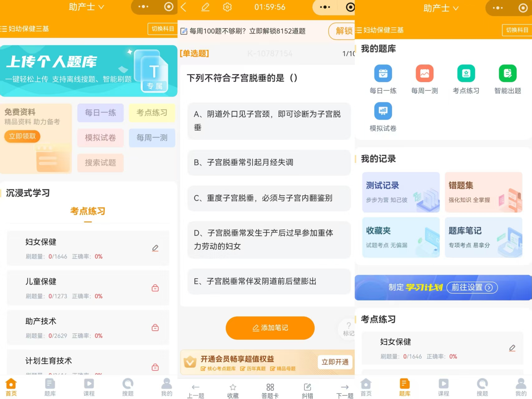Open the three-dot menu on the question screen
The height and width of the screenshot is (399, 532).
tap(325, 7)
